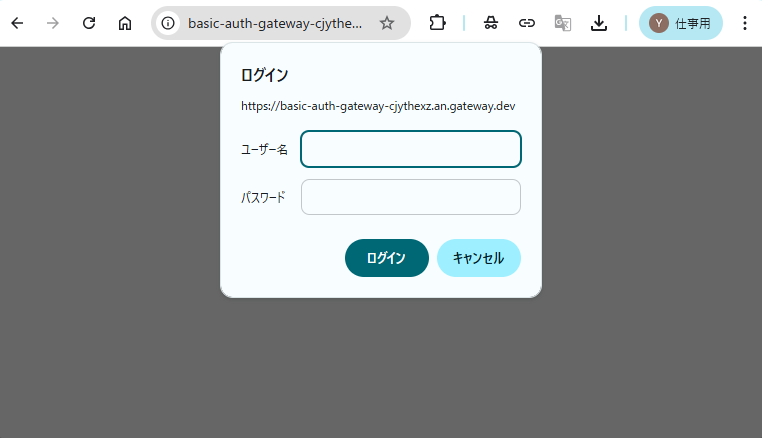Open the downloads tray
This screenshot has width=762, height=438.
click(599, 23)
